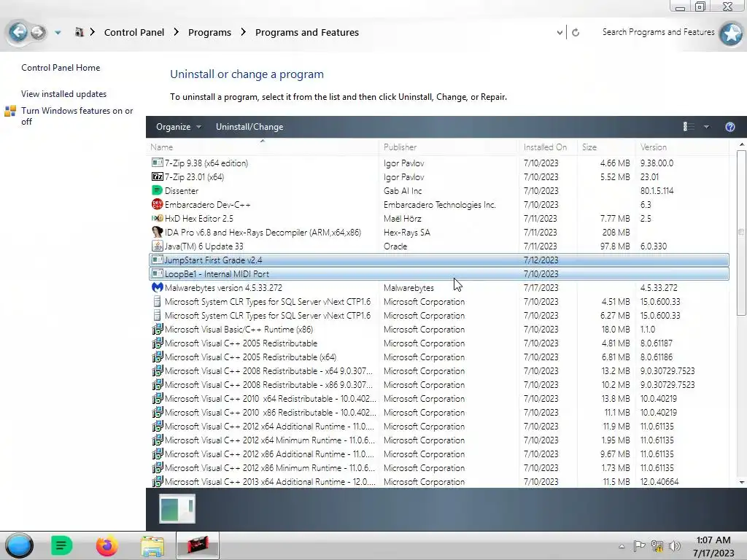Click Embarcadero Technologies Inc. publisher cell
This screenshot has height=560, width=747.
click(x=440, y=205)
